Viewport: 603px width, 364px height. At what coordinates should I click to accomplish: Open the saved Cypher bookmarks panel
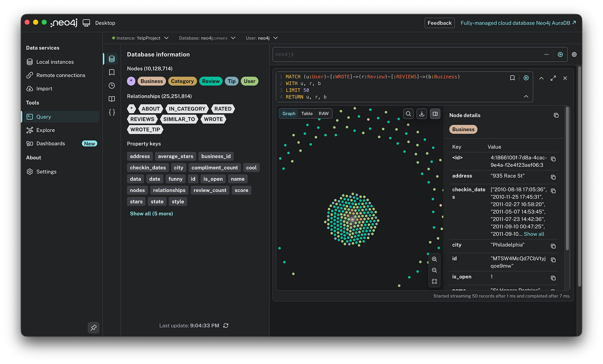tap(111, 72)
